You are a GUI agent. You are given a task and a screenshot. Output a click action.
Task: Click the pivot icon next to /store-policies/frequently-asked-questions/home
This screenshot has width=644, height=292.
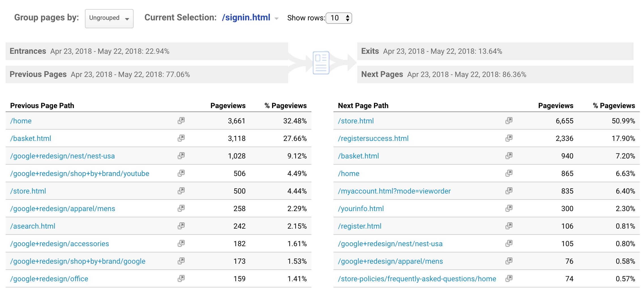click(x=509, y=278)
